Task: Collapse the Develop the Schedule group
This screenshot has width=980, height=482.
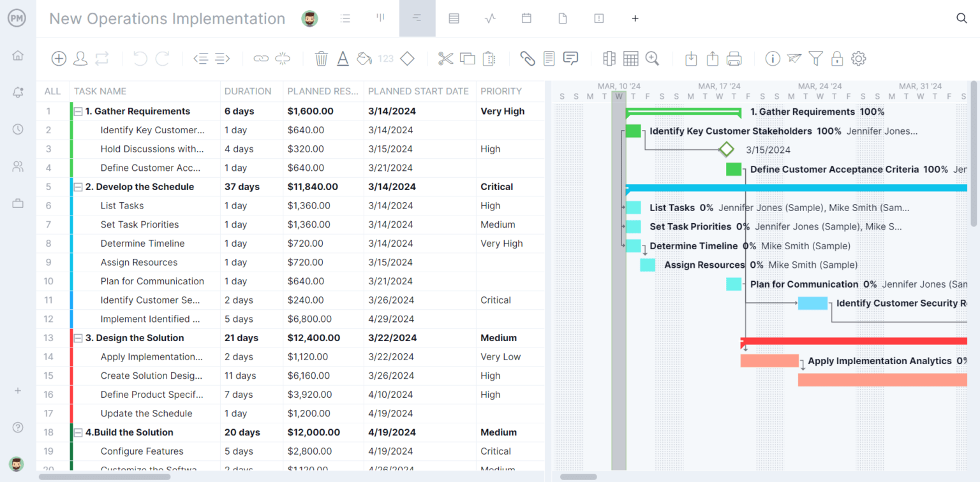Action: pos(79,186)
